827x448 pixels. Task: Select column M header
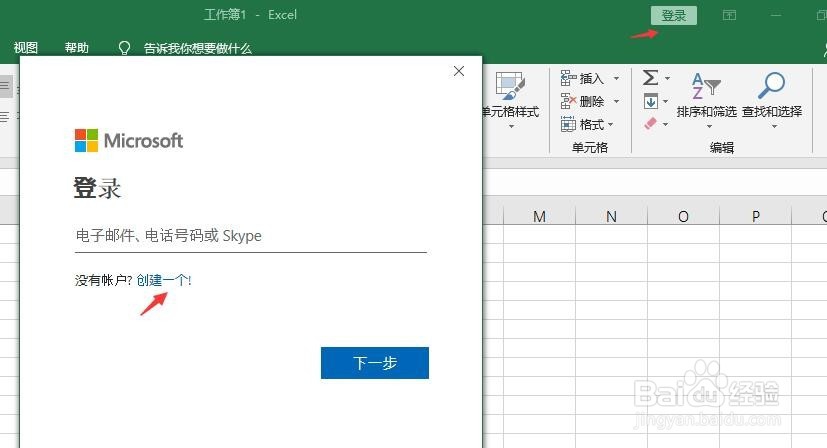click(539, 216)
